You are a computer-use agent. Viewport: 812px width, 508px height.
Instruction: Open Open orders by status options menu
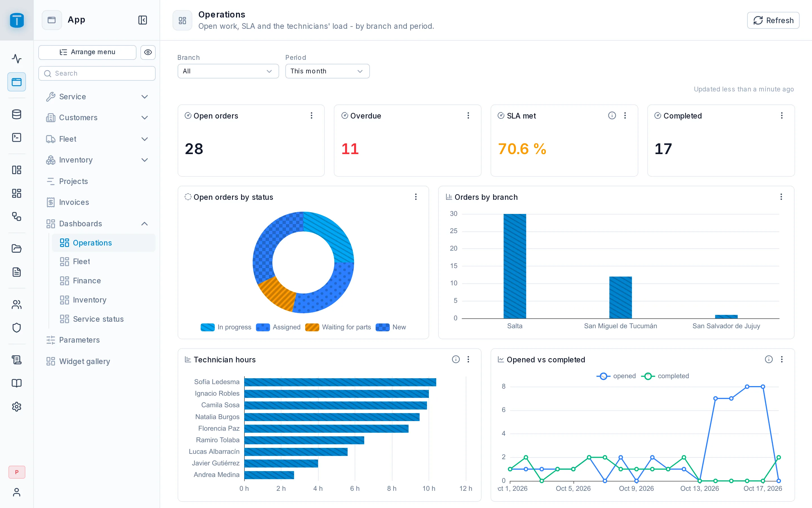(416, 197)
